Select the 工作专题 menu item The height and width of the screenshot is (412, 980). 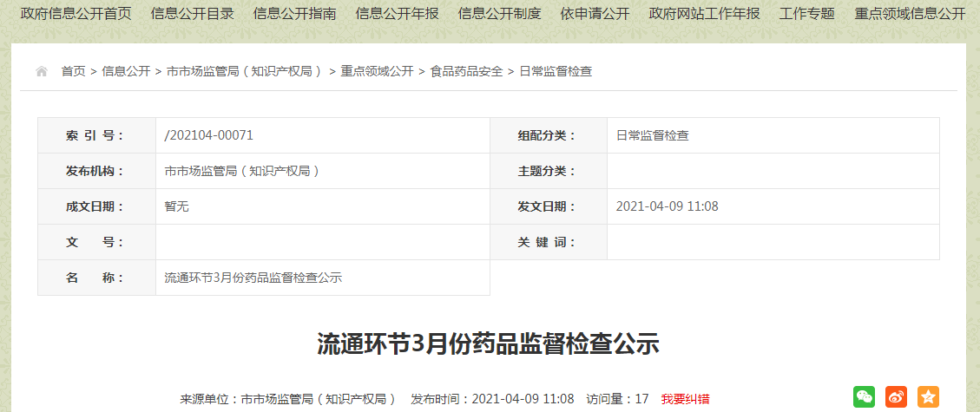807,13
